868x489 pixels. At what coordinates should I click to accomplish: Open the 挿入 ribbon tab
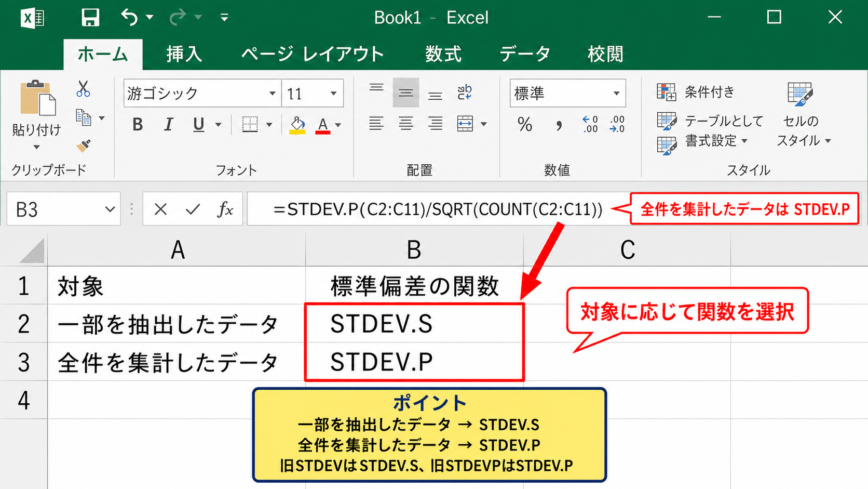pos(184,54)
